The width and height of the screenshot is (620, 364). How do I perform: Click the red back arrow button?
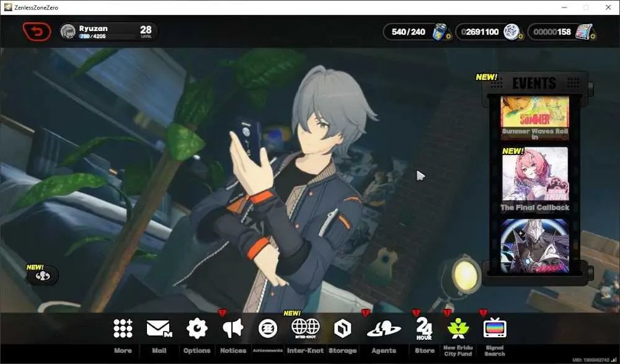click(37, 32)
